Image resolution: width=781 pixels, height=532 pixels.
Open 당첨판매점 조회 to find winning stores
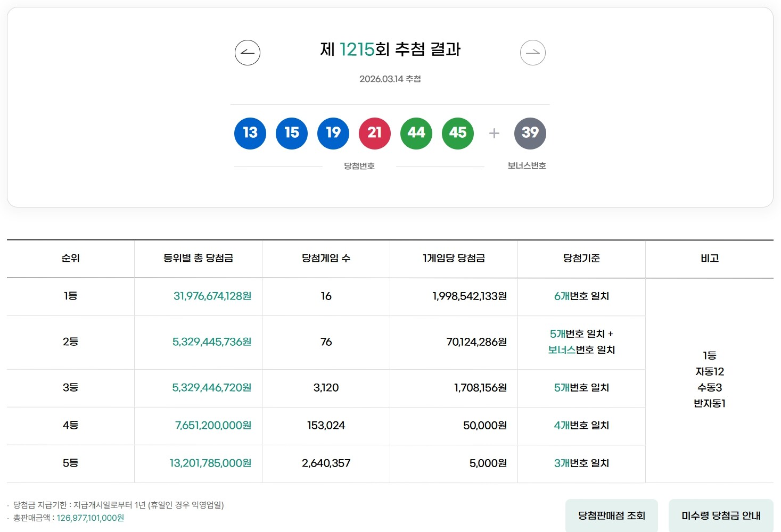click(611, 516)
